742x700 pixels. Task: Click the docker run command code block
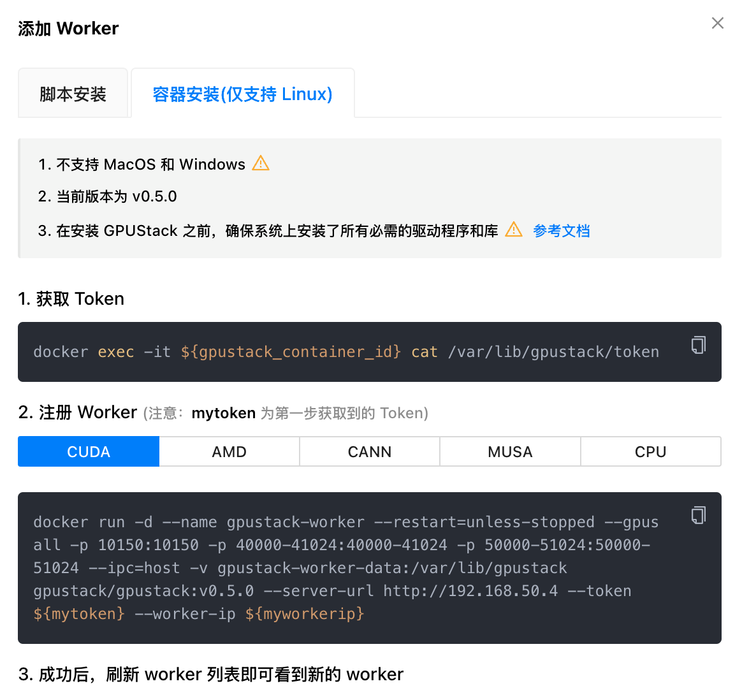370,568
